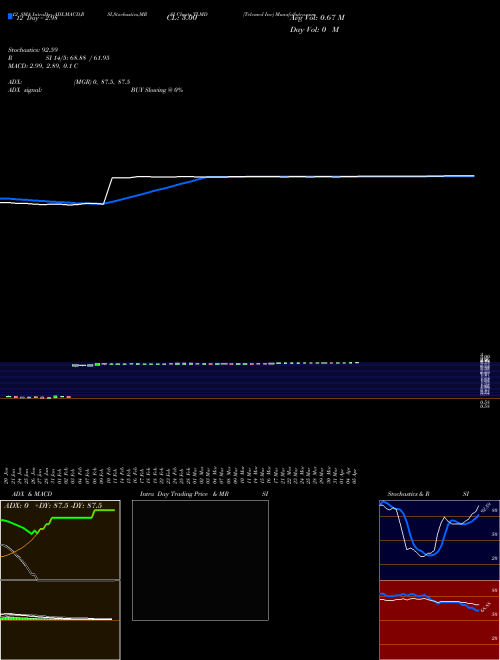Image resolution: width=500 pixels, height=660 pixels.
Task: Click the "Stochastics: 92.59" readout
Action: [33, 50]
